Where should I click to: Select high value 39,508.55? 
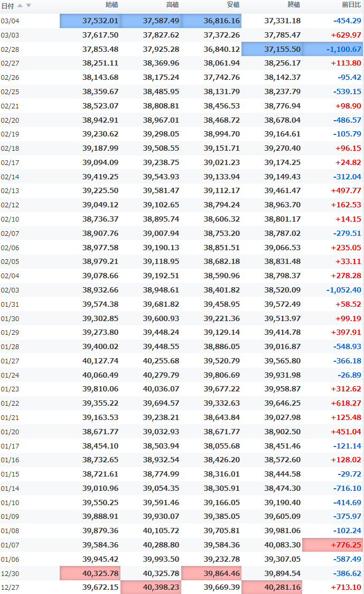(161, 148)
